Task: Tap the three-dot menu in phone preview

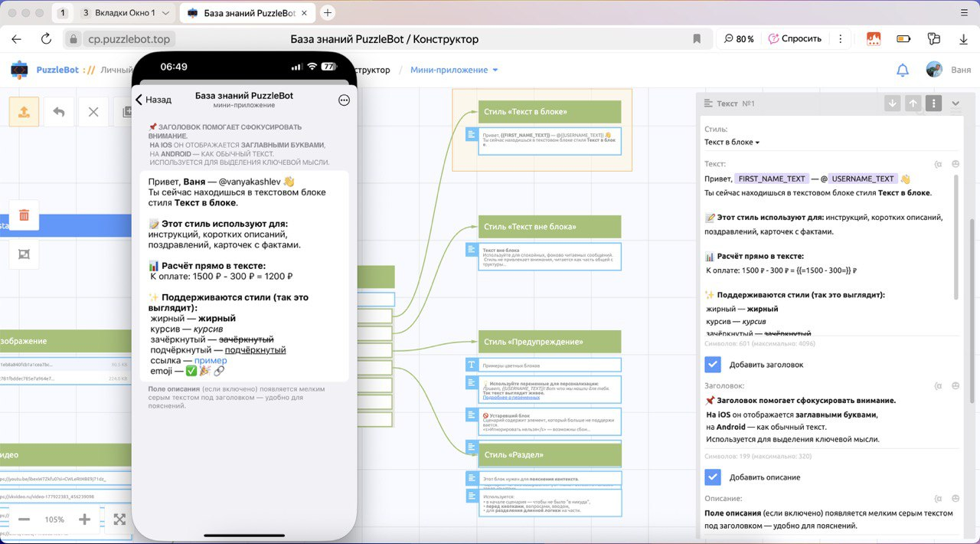Action: tap(344, 100)
